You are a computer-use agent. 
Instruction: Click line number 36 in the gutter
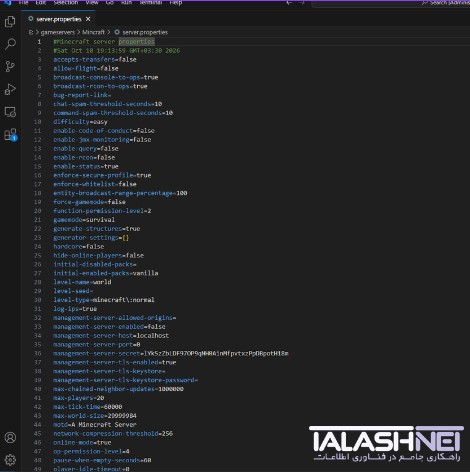pos(37,353)
